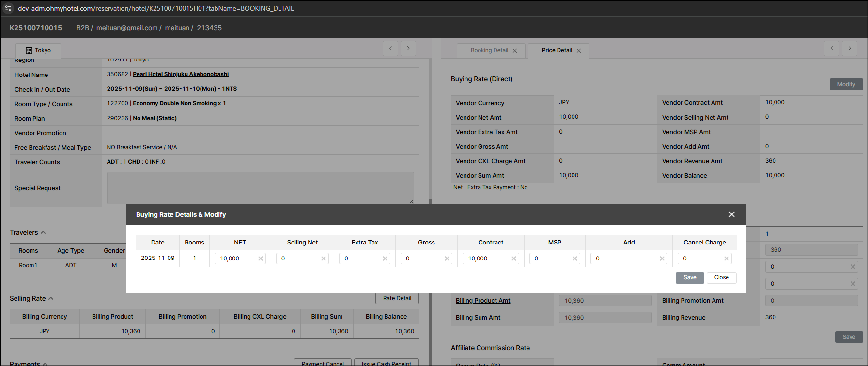Click into the Add amount input field
868x366 pixels.
tap(625, 259)
